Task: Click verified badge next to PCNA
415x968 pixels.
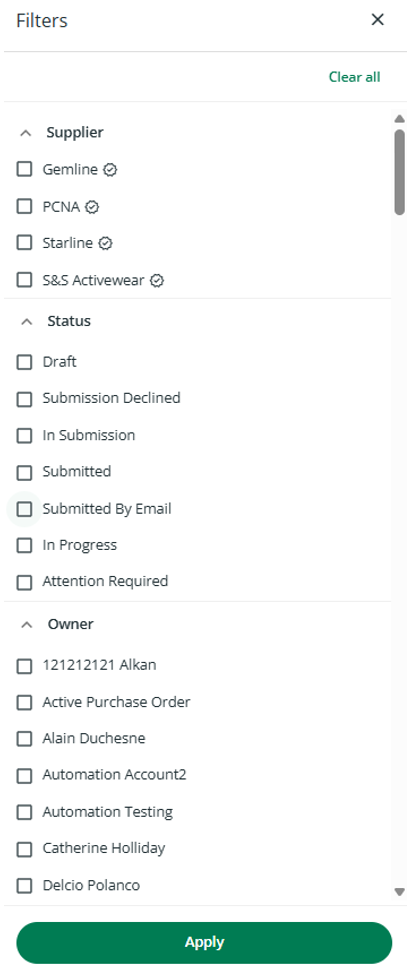Action: pyautogui.click(x=92, y=207)
